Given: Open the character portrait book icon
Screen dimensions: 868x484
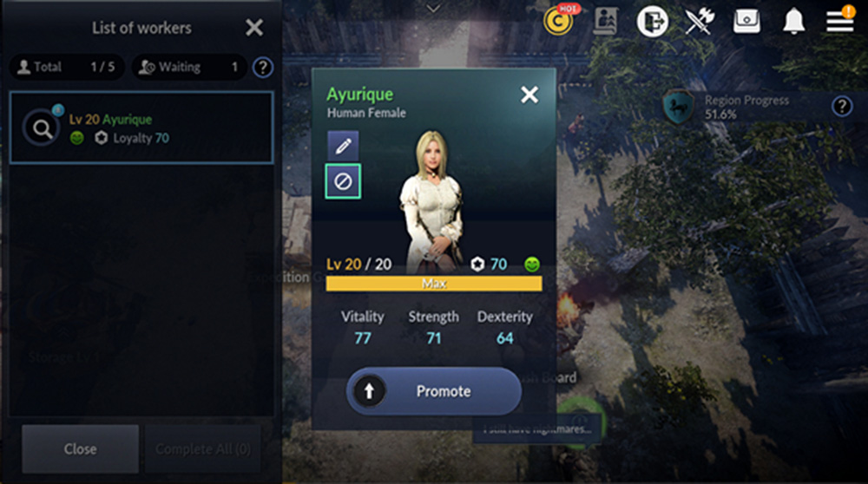Looking at the screenshot, I should [x=606, y=21].
